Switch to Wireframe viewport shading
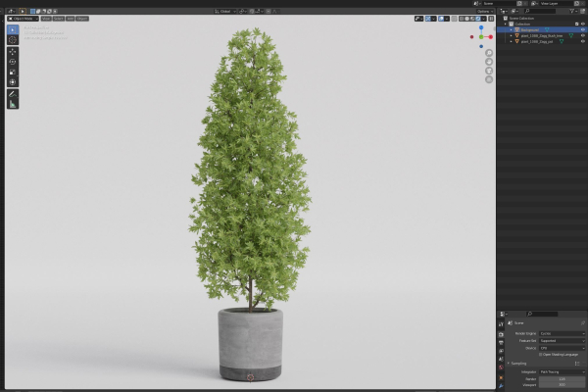This screenshot has width=588, height=392. tap(462, 19)
